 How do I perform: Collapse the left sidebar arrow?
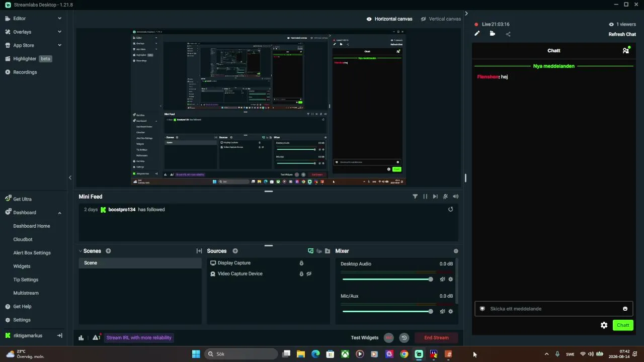click(x=70, y=177)
